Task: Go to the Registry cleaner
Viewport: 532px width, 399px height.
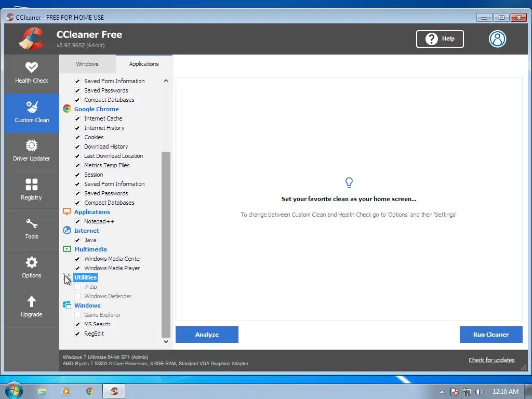Action: (x=32, y=190)
